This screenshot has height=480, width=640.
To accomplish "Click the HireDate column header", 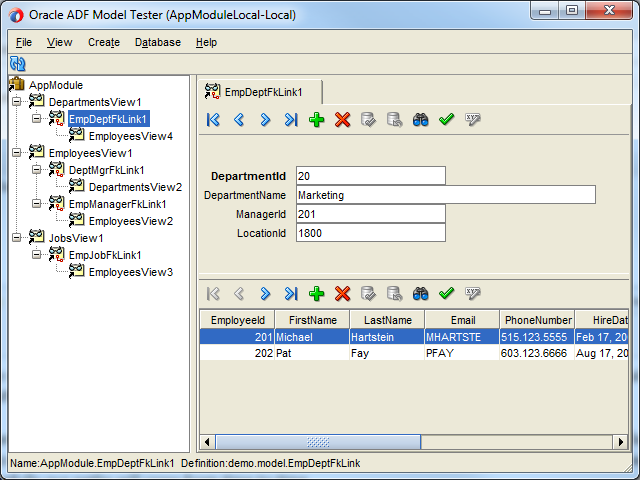I will point(602,320).
